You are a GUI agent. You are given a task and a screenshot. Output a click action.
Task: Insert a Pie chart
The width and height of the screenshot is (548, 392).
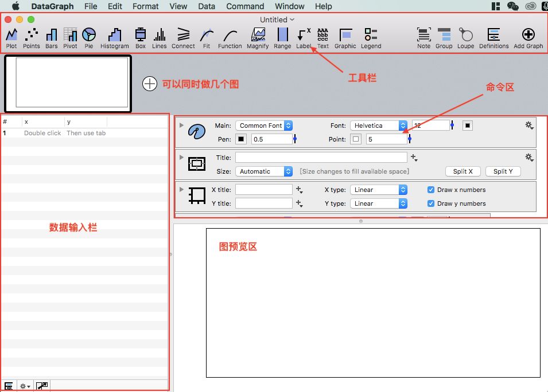click(x=89, y=38)
